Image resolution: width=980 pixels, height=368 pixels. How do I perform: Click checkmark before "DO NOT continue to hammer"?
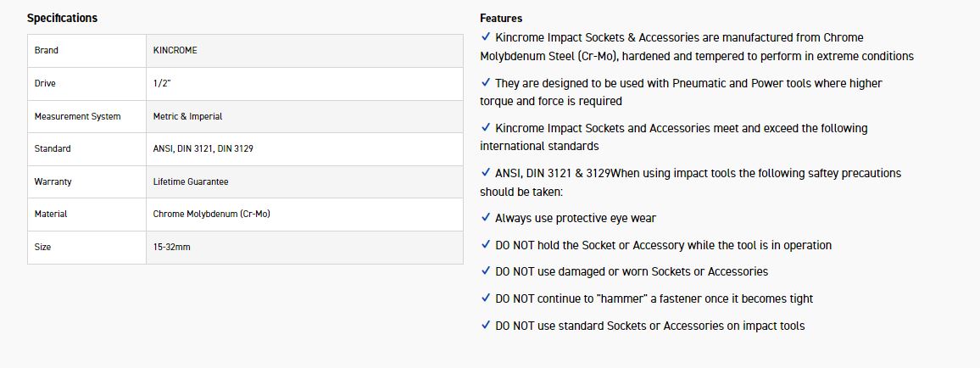coord(486,298)
